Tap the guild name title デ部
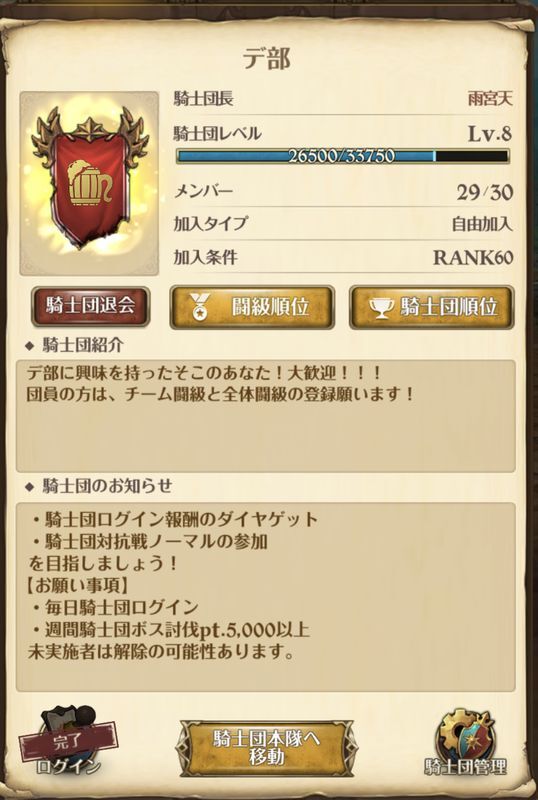538x800 pixels. tap(266, 59)
